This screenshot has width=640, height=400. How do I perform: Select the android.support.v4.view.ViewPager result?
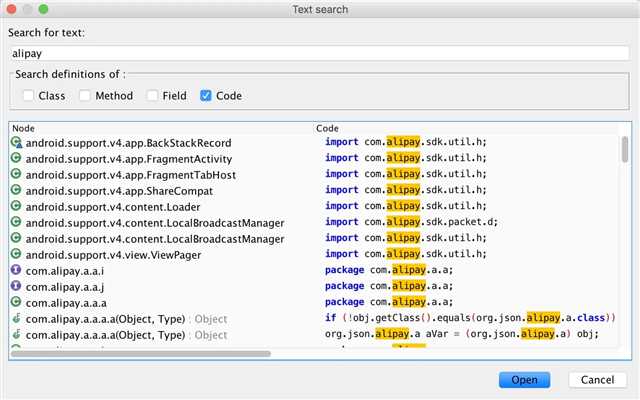click(x=313, y=255)
